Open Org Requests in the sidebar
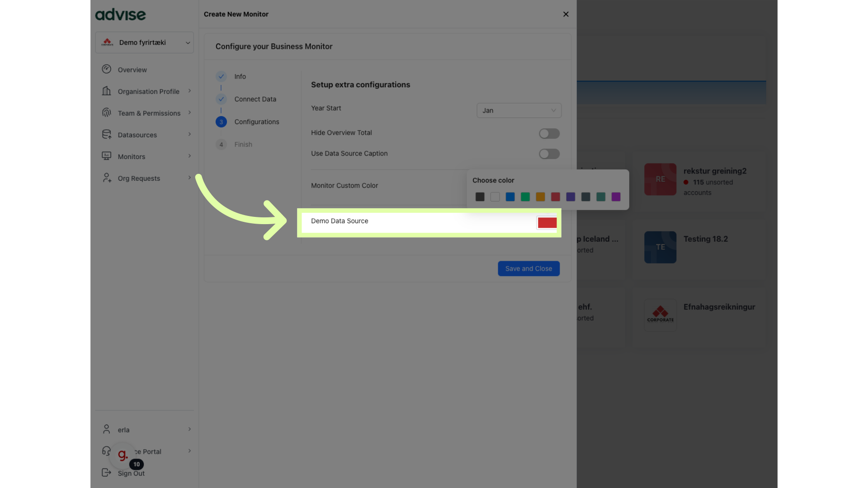Screen dimensions: 868x488 107,178
